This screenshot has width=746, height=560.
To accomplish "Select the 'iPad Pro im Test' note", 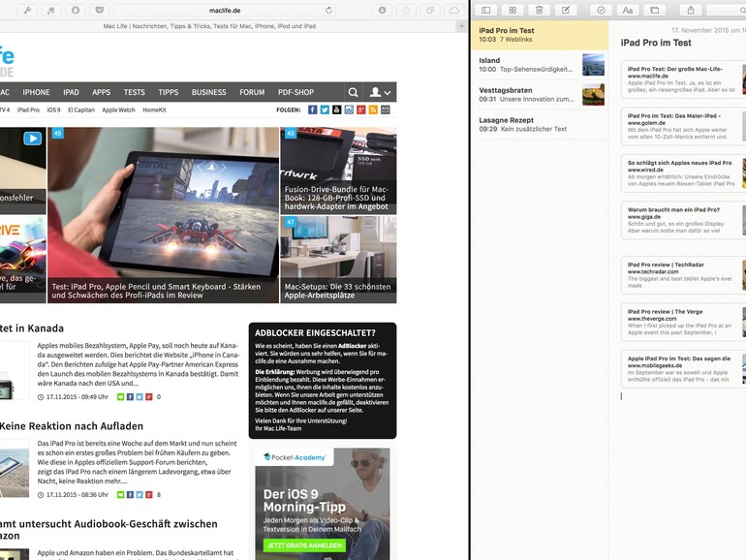I will pyautogui.click(x=540, y=35).
